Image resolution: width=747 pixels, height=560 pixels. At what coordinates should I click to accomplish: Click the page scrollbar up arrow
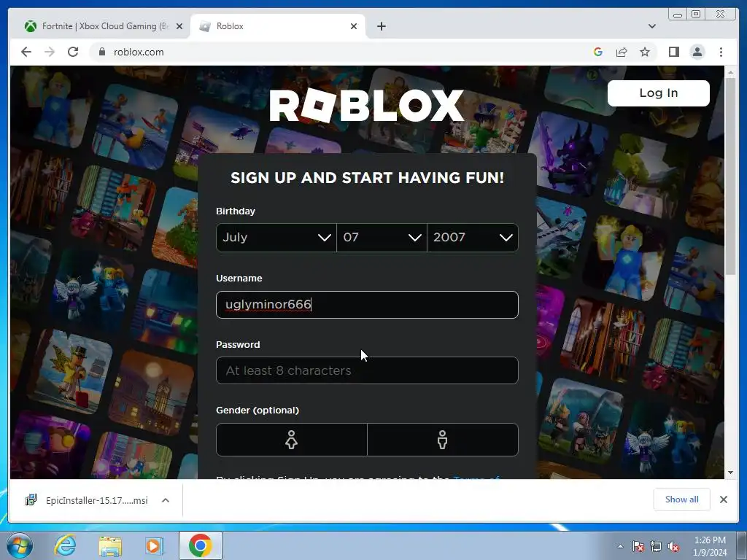731,72
